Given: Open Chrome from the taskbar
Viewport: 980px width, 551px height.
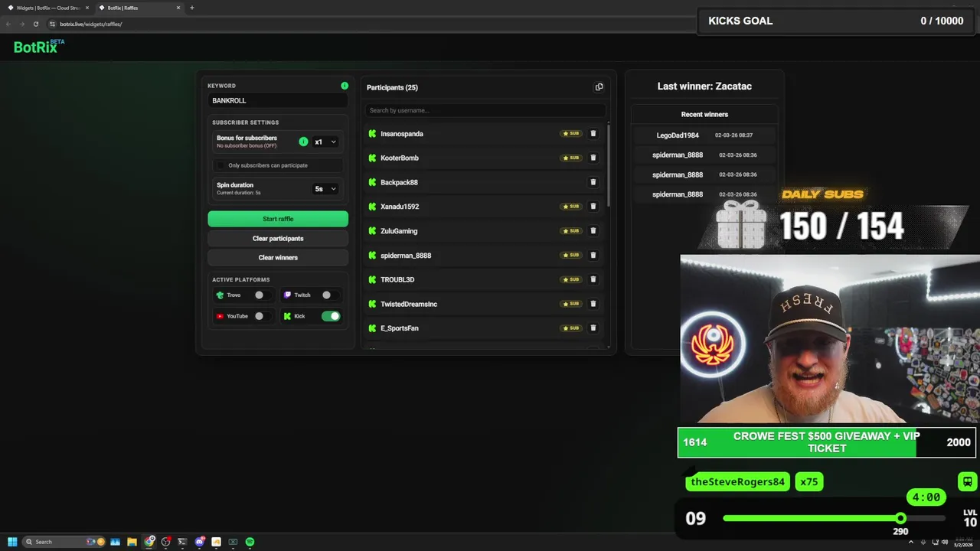Looking at the screenshot, I should tap(149, 542).
